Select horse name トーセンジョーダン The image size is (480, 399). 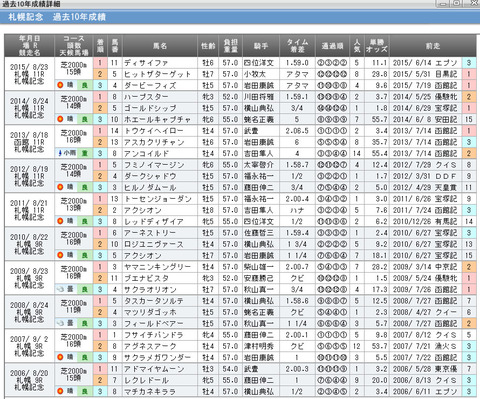(158, 199)
